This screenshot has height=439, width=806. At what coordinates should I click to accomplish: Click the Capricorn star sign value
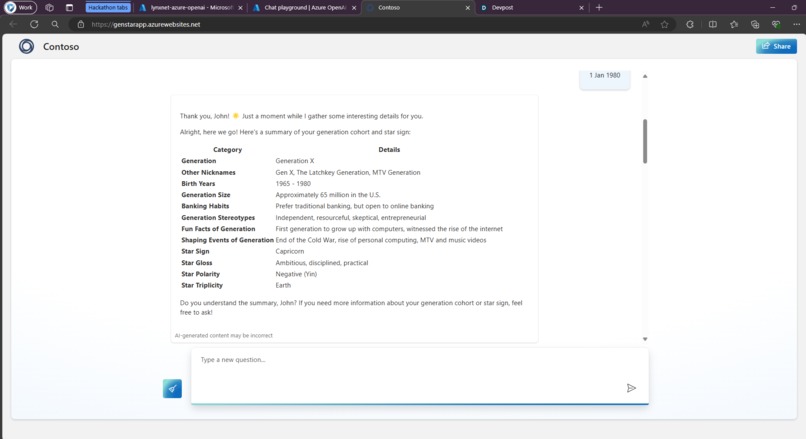coord(289,251)
